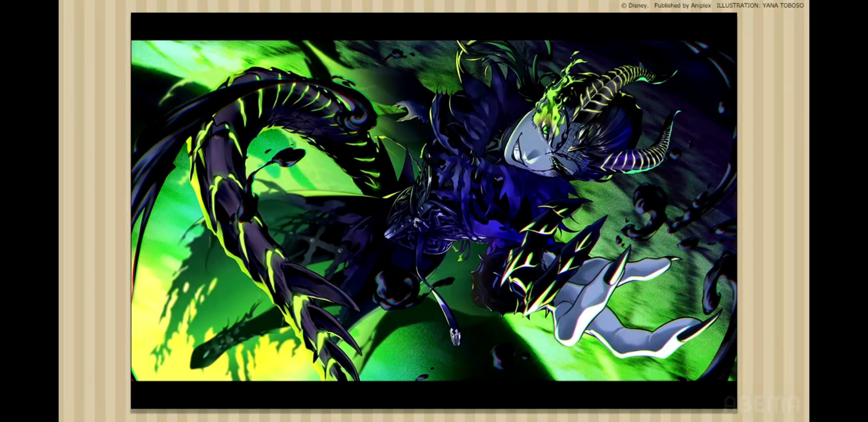
Task: Click the "ILLUSTRATION: YANA TOBOSO" credit text
Action: click(760, 6)
